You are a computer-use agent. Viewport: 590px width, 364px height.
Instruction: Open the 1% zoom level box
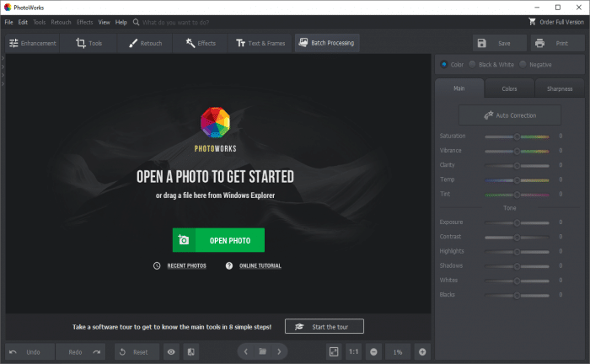pos(398,351)
